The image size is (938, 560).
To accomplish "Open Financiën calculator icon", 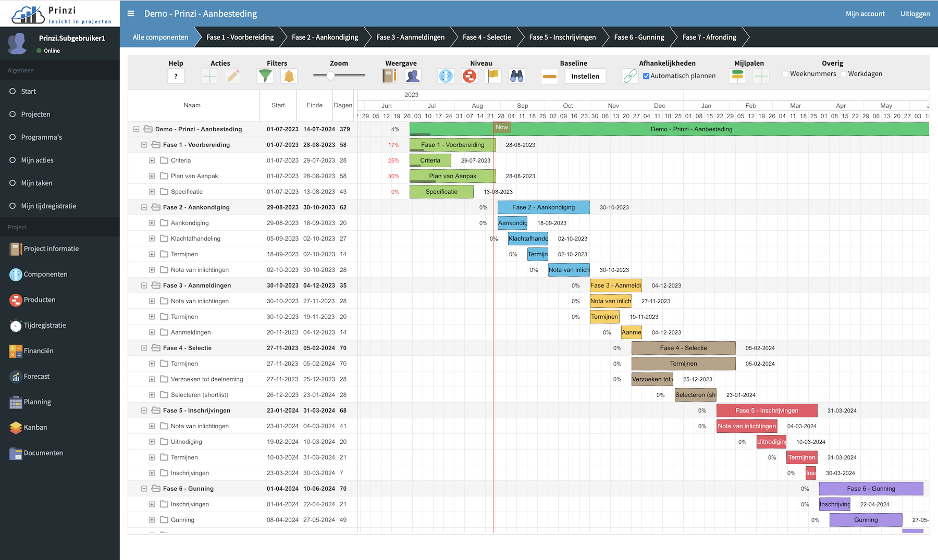I will [x=16, y=351].
